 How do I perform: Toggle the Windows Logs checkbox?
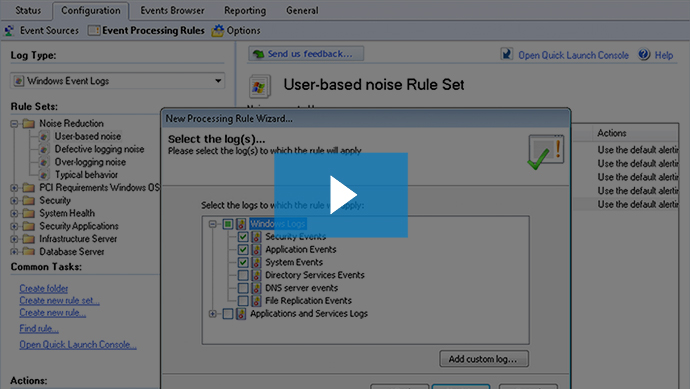click(228, 224)
